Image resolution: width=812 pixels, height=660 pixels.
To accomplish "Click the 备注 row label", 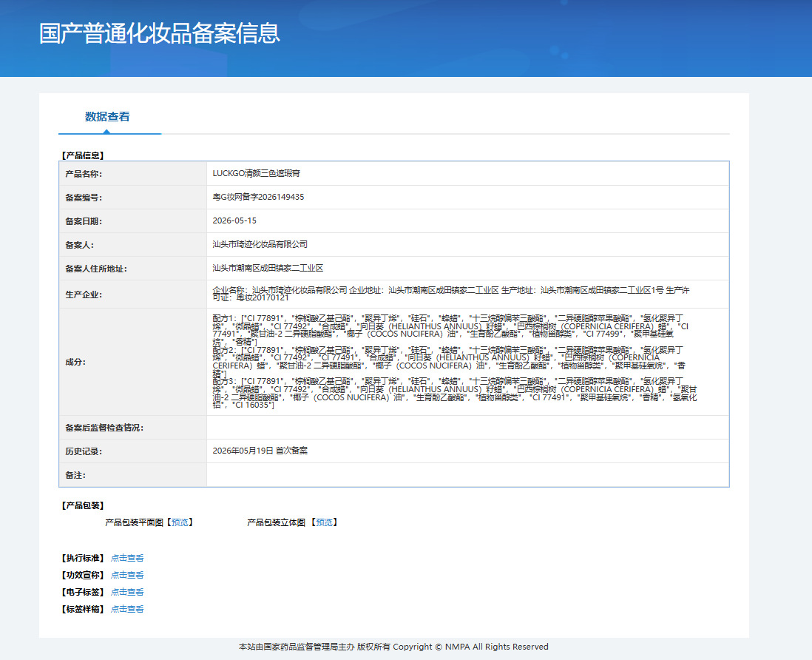I will click(75, 476).
